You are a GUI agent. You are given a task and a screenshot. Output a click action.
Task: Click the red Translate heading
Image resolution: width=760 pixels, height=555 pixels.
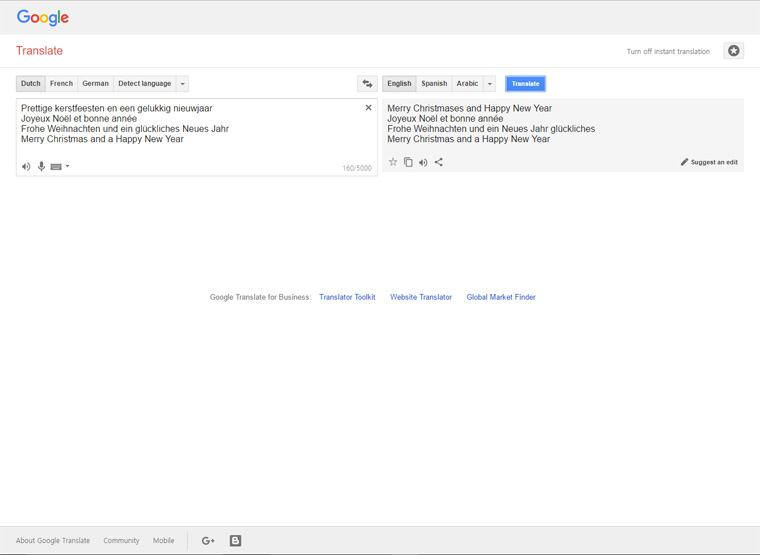(39, 51)
